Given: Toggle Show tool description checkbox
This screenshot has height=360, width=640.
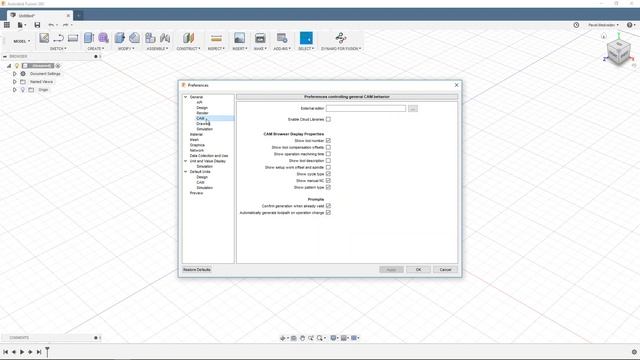Looking at the screenshot, I should click(328, 160).
